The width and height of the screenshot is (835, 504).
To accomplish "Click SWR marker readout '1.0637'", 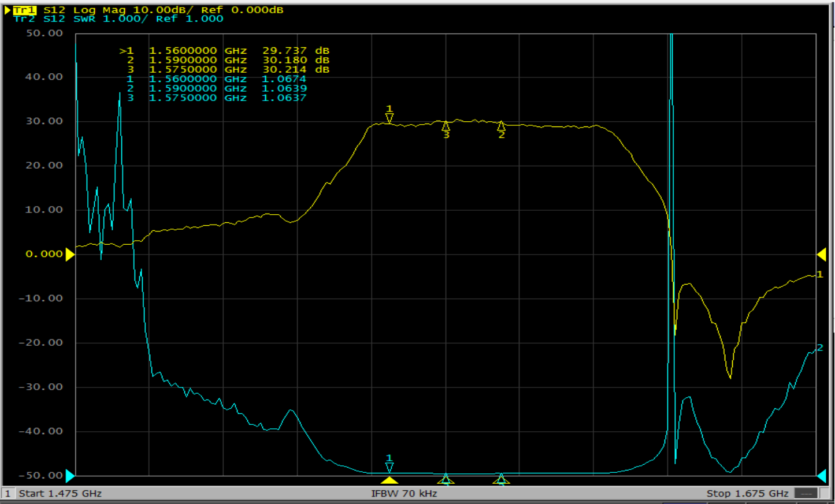I will 284,98.
